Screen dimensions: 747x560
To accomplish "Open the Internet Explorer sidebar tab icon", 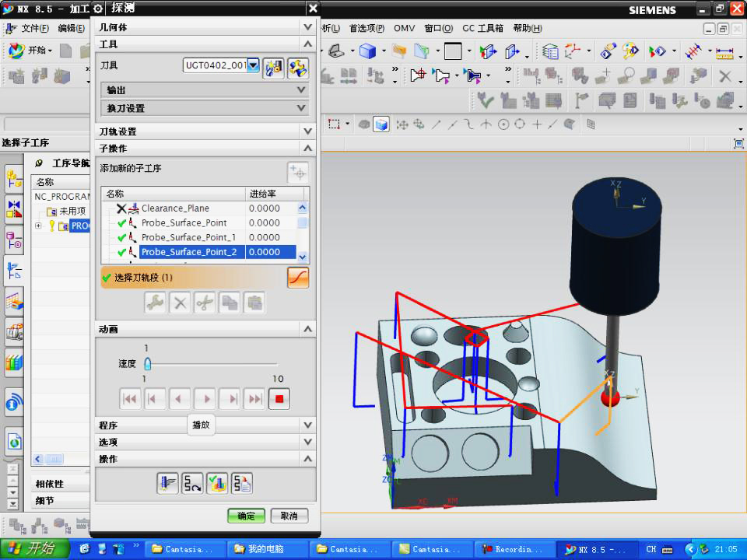I will [15, 443].
